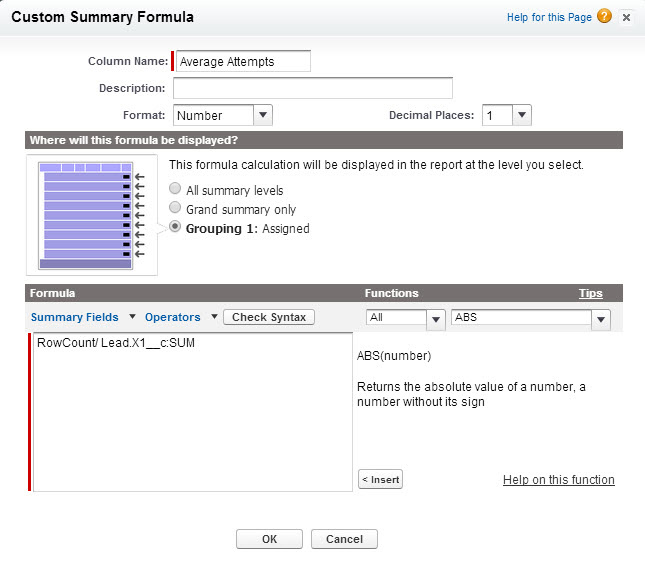Close the Custom Summary Formula dialog
Screen dimensions: 645x564
click(x=626, y=18)
